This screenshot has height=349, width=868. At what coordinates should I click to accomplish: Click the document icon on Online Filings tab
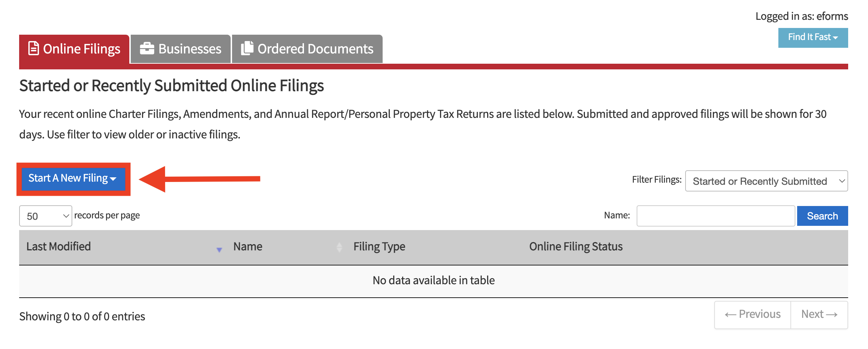point(34,48)
